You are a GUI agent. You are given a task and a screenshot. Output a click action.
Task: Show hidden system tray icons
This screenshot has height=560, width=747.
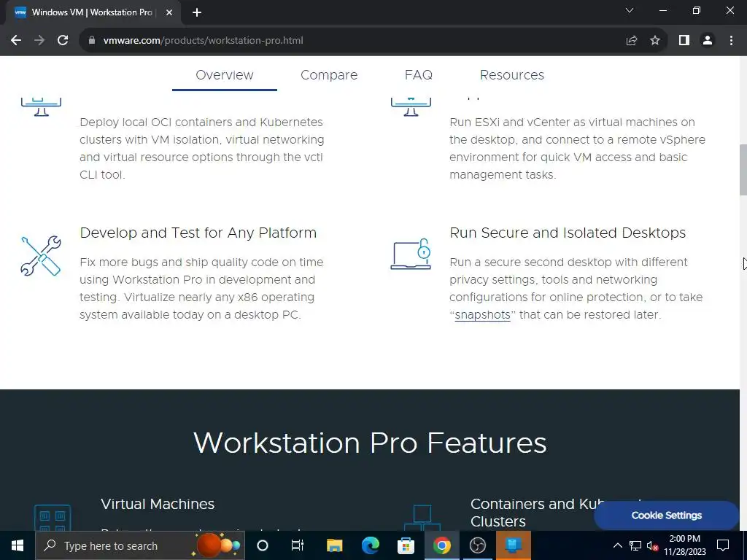pyautogui.click(x=617, y=545)
